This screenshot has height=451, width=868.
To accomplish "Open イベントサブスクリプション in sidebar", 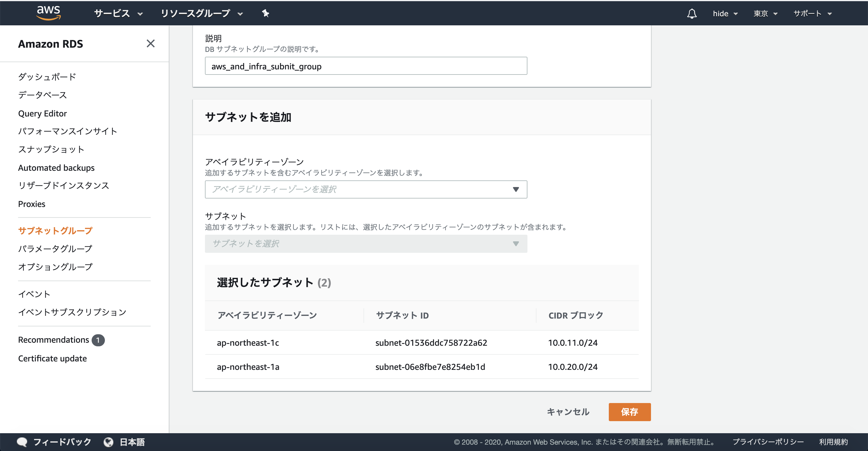I will click(72, 312).
